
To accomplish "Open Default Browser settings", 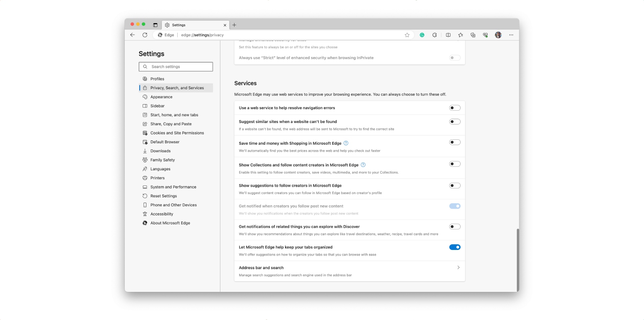I will click(176, 142).
